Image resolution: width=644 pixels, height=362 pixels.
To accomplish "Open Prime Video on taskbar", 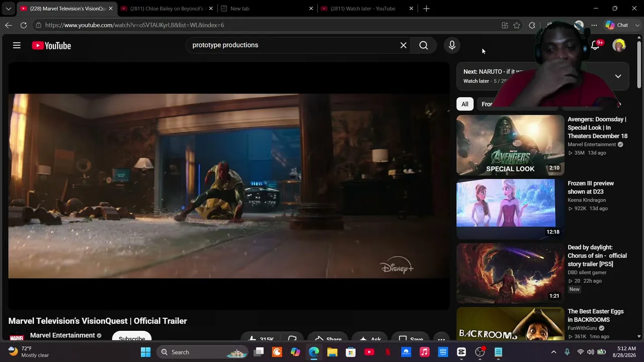I will 443,352.
